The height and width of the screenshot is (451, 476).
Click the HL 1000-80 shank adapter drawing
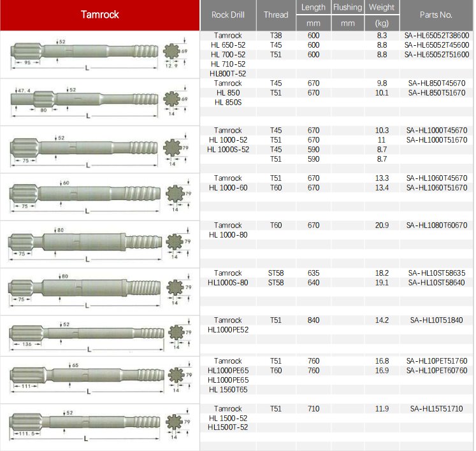point(99,245)
